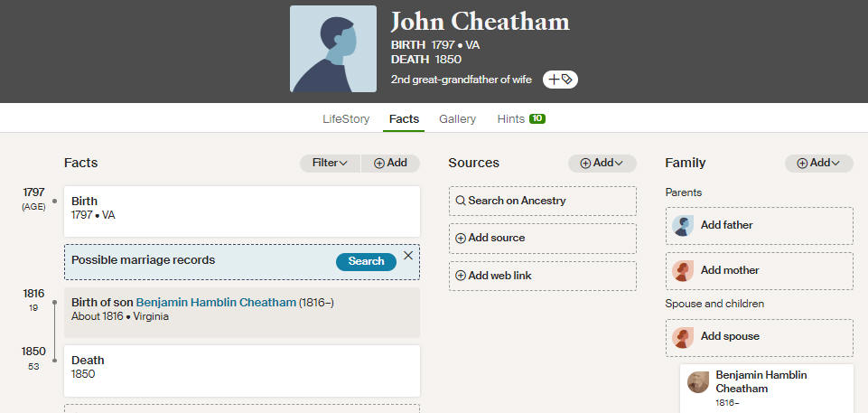Click the Add spouse silhouette icon
The width and height of the screenshot is (868, 413).
[x=683, y=337]
